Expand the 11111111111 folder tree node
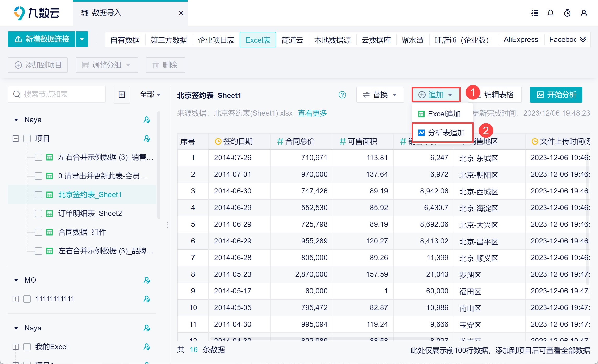Image resolution: width=598 pixels, height=364 pixels. click(x=16, y=299)
